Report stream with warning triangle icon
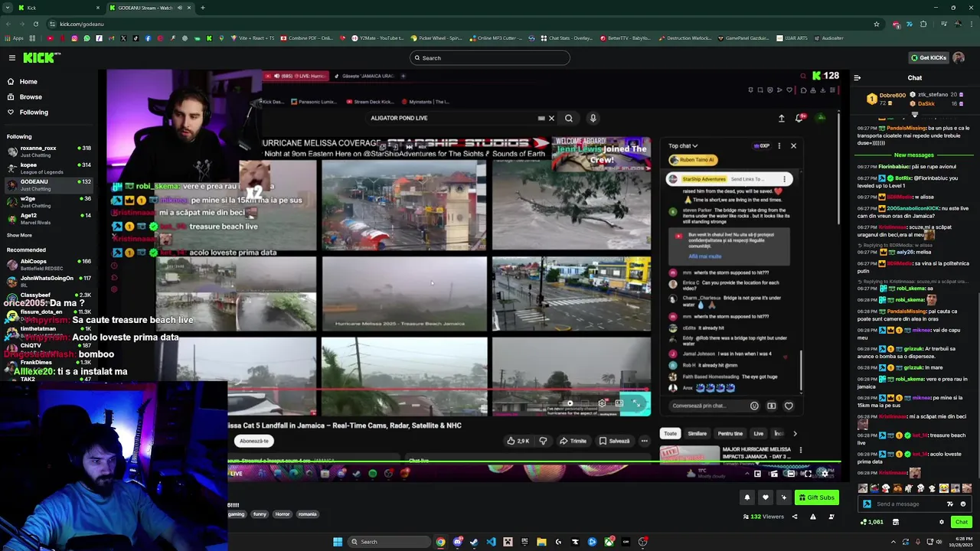Screen dimensions: 980x551 coord(813,517)
